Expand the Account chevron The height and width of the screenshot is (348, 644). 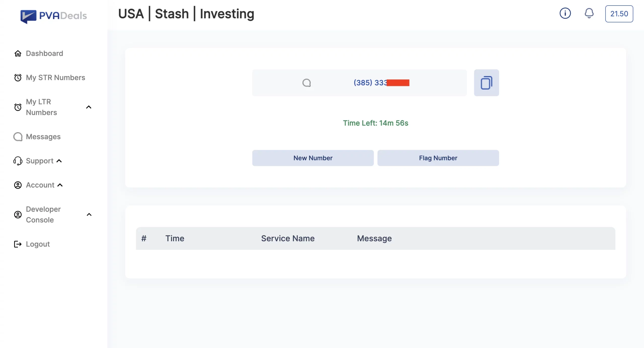60,185
